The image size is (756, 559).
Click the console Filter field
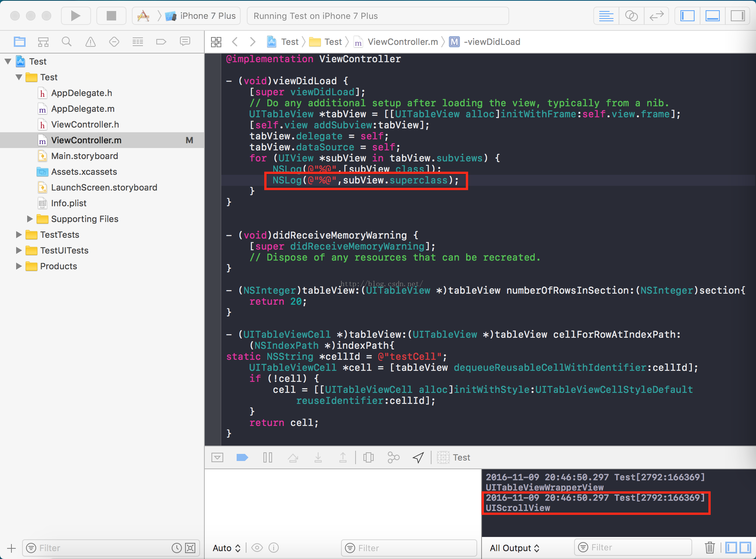point(633,547)
